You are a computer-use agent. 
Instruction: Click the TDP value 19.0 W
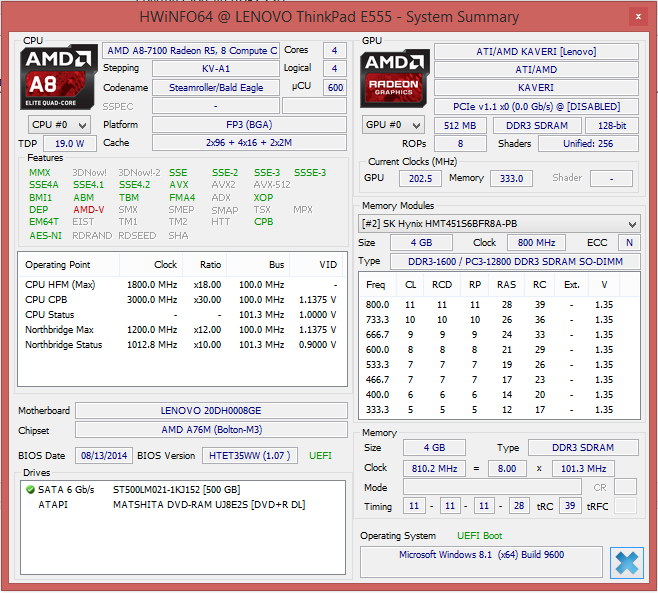pos(70,144)
